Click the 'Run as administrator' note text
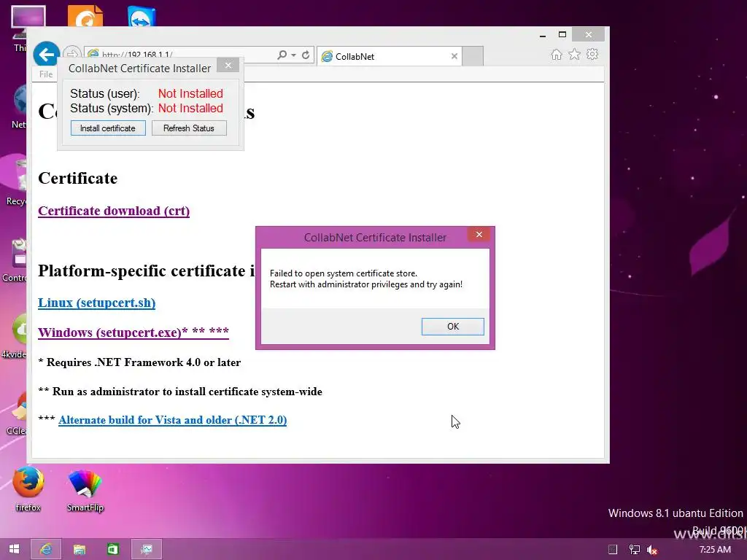 180,392
